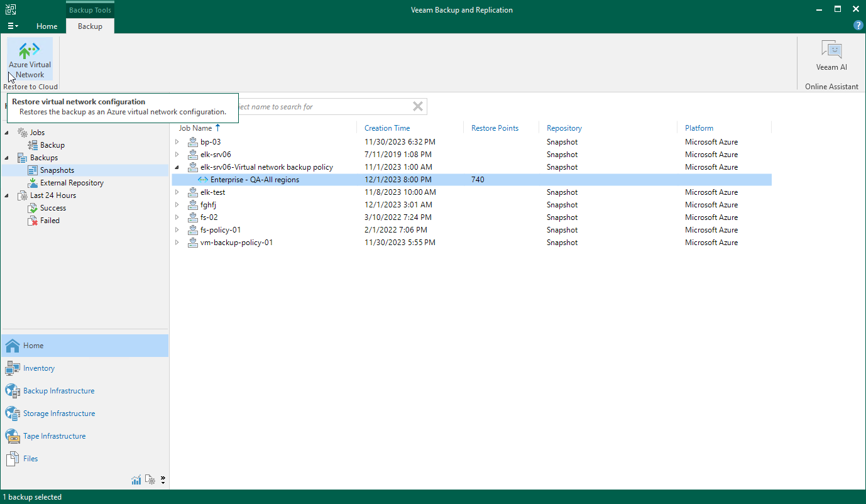The width and height of the screenshot is (866, 504).
Task: Click the Veeam logo in the title bar
Action: tap(11, 9)
